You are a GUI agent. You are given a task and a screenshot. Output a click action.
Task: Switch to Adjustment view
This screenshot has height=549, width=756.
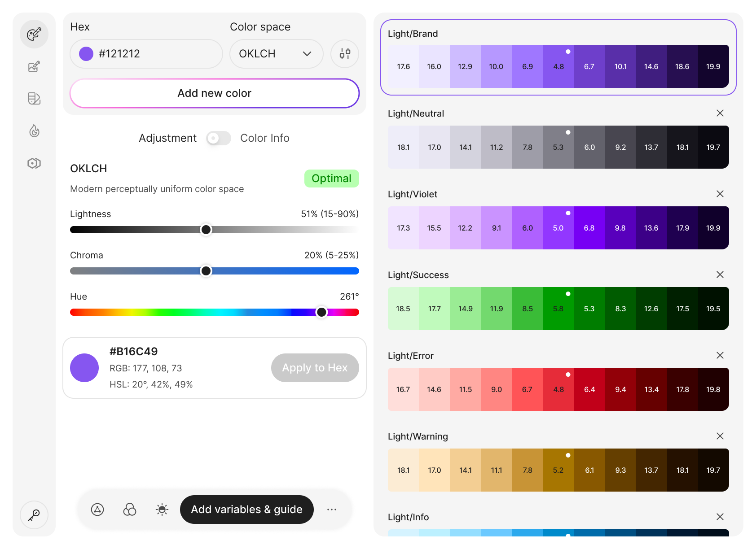click(x=167, y=138)
